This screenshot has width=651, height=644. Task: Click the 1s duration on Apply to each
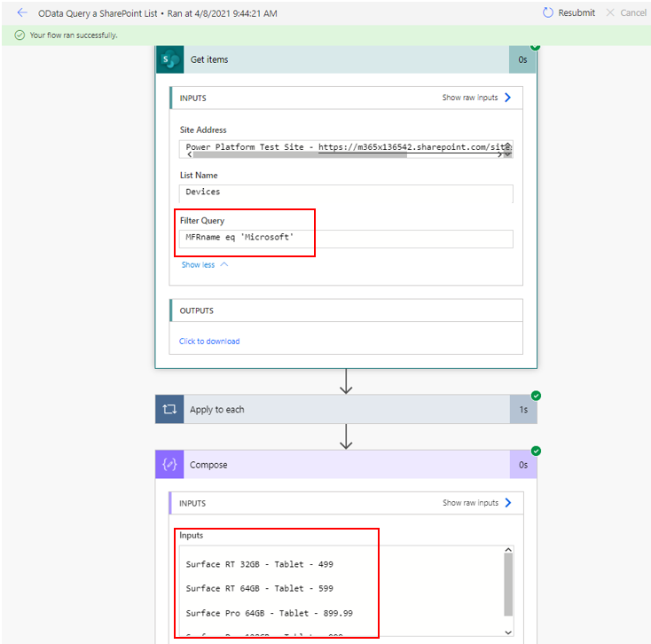(x=523, y=410)
